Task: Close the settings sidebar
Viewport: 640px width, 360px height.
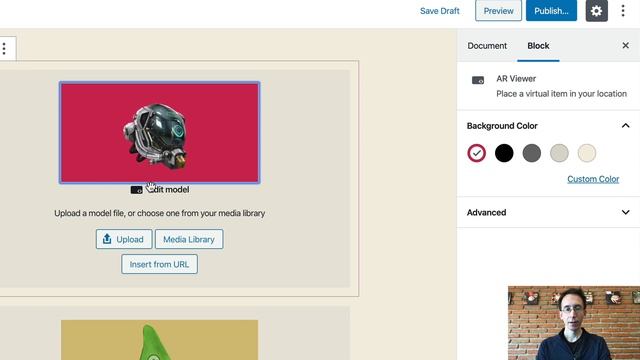Action: [x=625, y=46]
